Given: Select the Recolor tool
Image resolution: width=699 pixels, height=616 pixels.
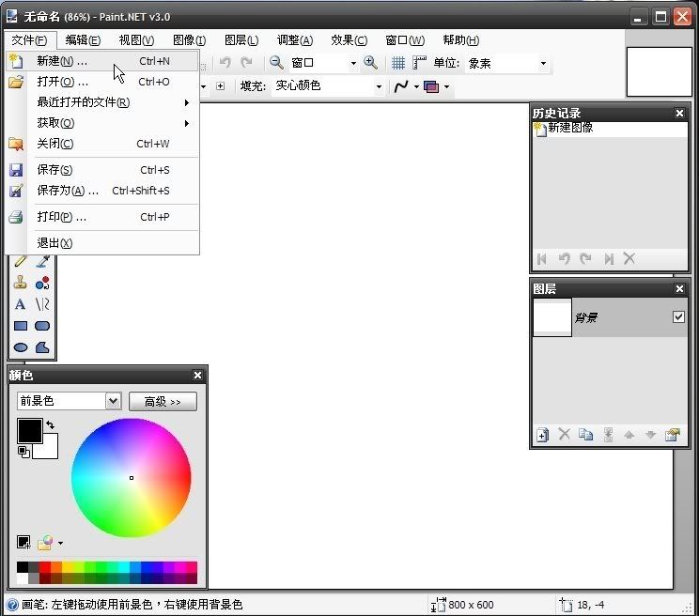Looking at the screenshot, I should tap(42, 283).
